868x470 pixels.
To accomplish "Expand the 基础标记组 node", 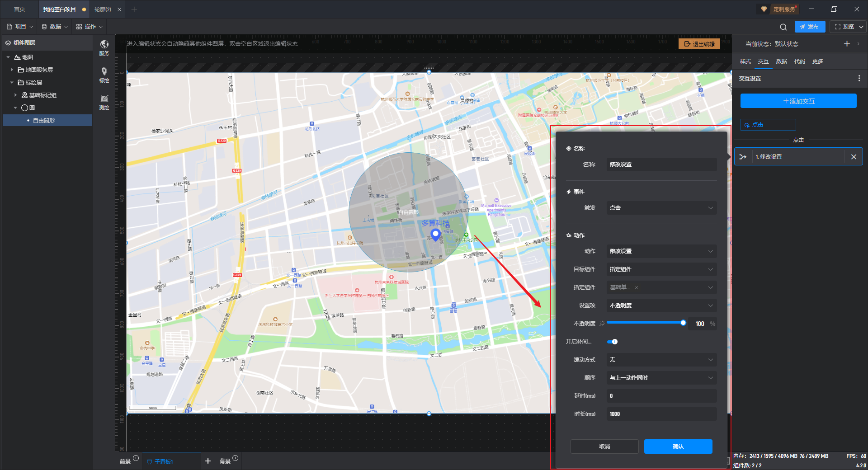I will (15, 95).
